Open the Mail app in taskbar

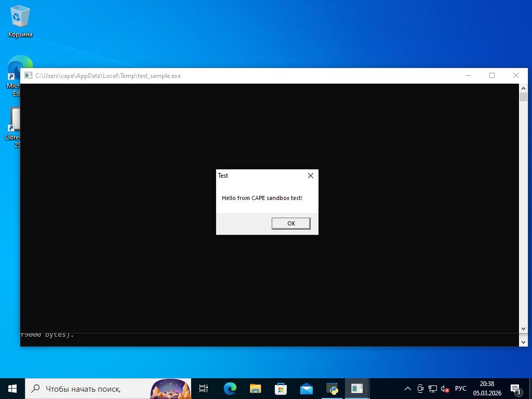(x=306, y=388)
